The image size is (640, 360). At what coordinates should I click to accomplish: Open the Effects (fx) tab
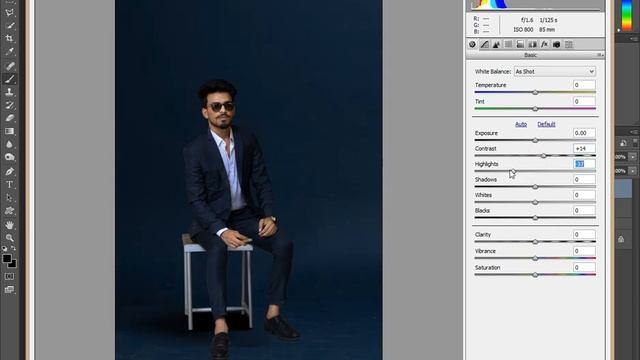[544, 44]
